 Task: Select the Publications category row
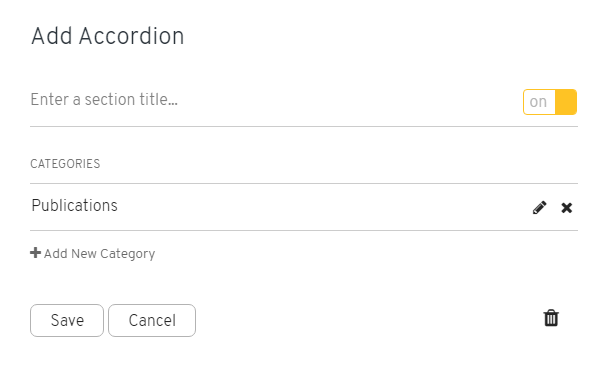304,207
